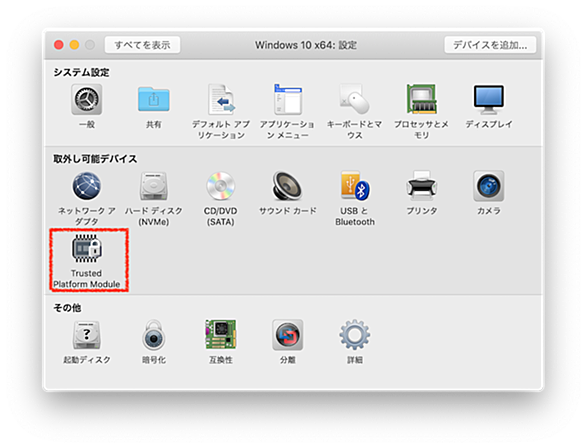The width and height of the screenshot is (586, 448).
Task: Open USB と Bluetooth settings
Action: pyautogui.click(x=355, y=186)
